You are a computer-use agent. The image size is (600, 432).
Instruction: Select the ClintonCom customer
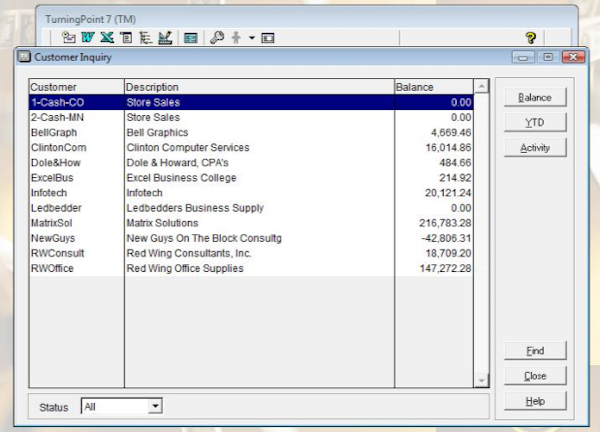[x=59, y=147]
